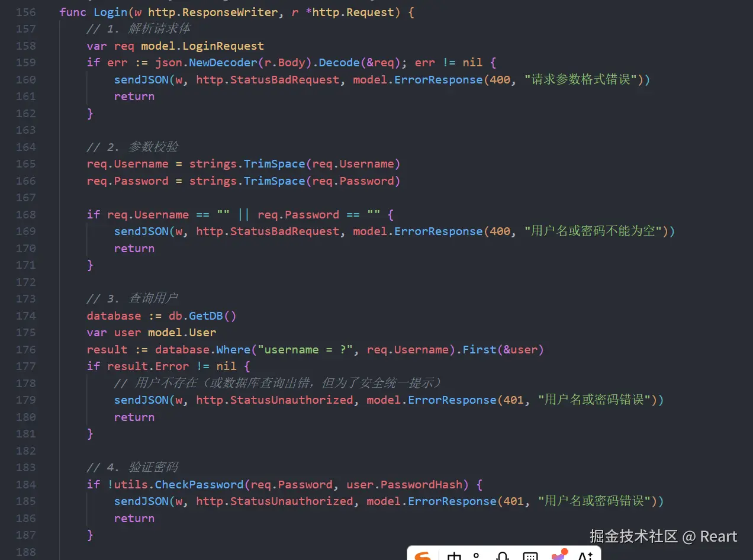
Task: Click 'return' on line 186
Action: tap(134, 518)
